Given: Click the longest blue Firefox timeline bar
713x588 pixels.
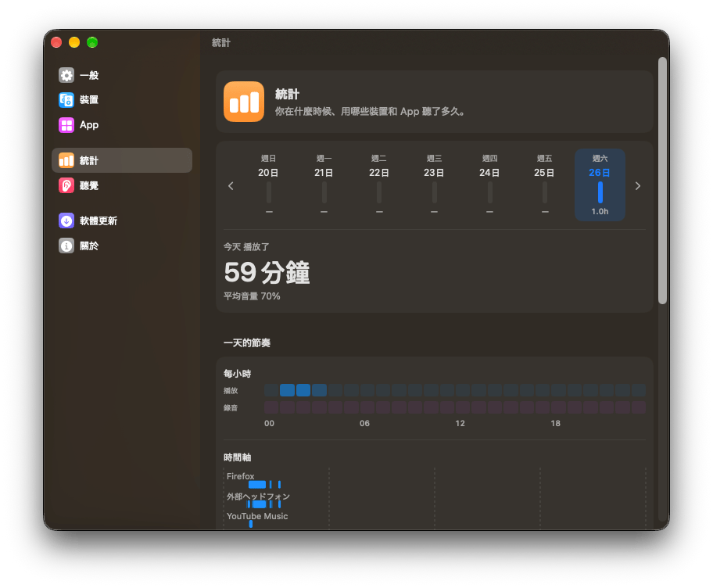Looking at the screenshot, I should (x=257, y=484).
